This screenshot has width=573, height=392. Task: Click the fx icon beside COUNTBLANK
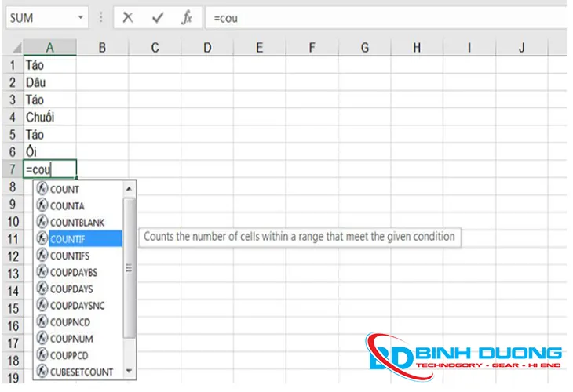(42, 222)
